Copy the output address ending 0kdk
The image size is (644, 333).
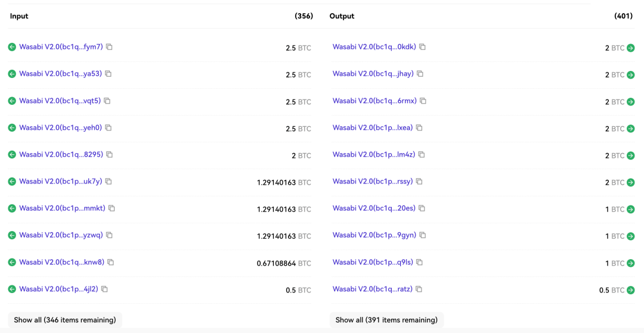point(422,47)
